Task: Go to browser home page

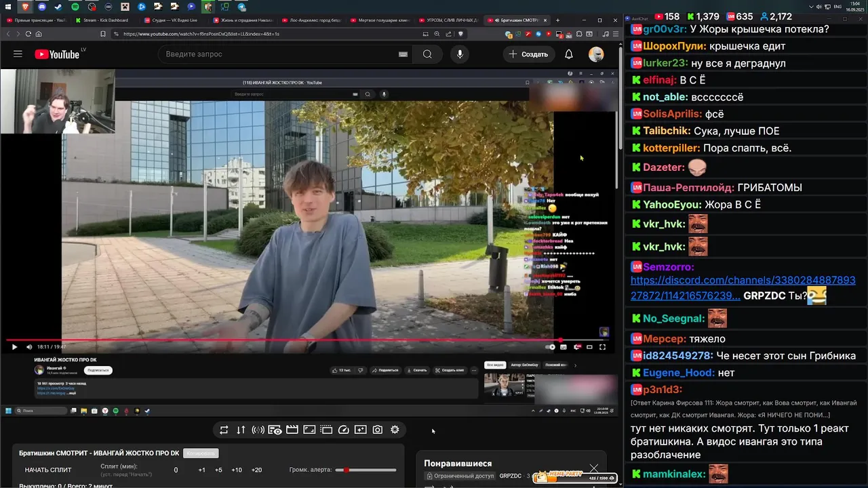Action: 39,34
